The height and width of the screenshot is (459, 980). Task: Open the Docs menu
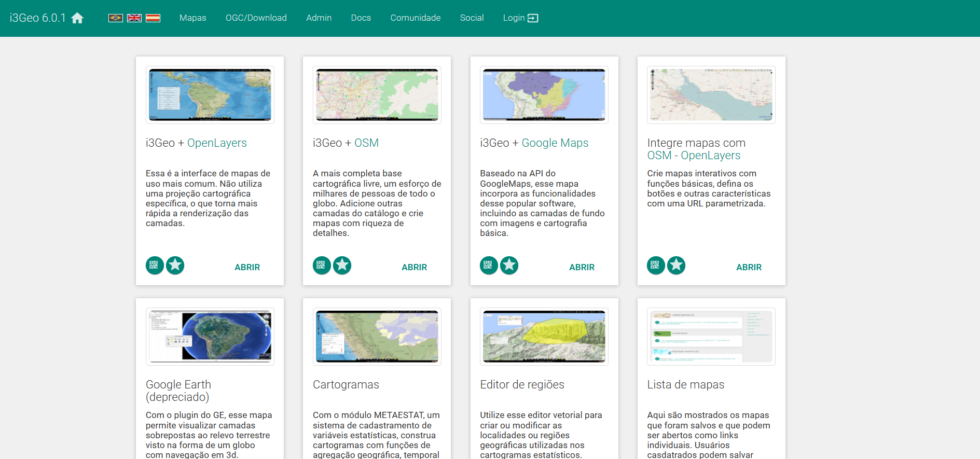point(361,18)
